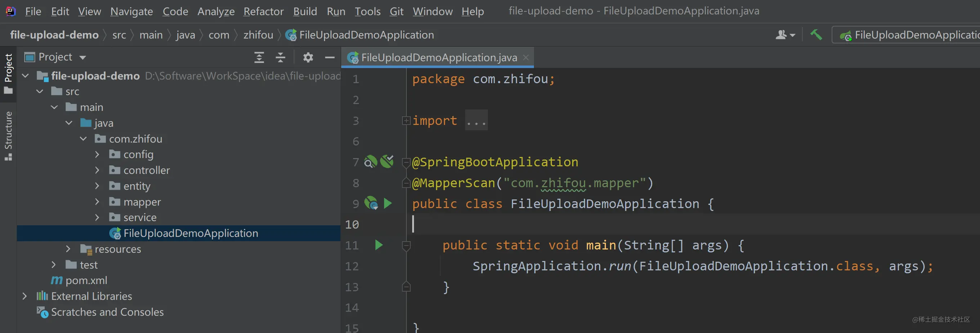Click folded import ellipsis placeholder

[x=476, y=121]
